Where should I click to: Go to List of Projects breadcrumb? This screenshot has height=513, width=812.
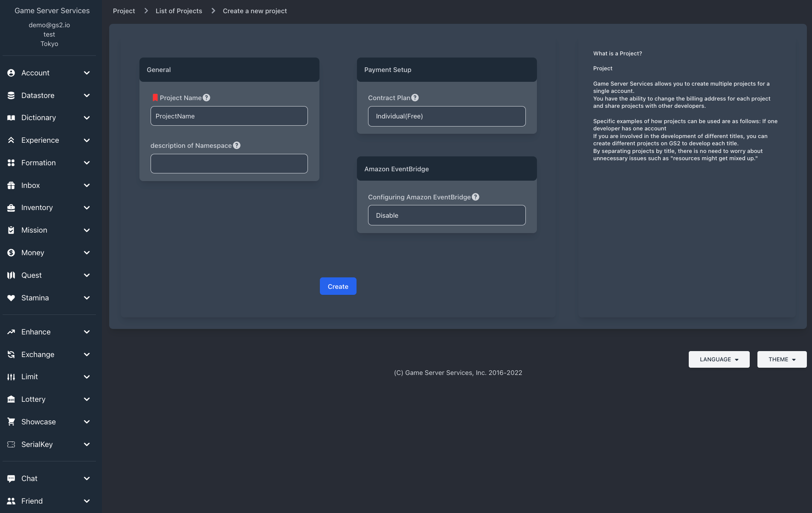[179, 11]
